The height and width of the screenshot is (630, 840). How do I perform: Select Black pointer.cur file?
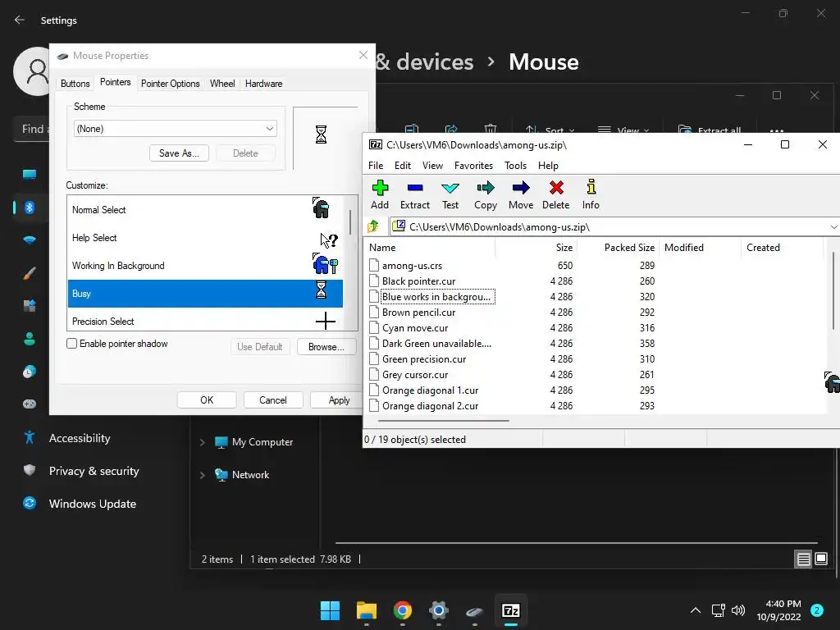(418, 281)
